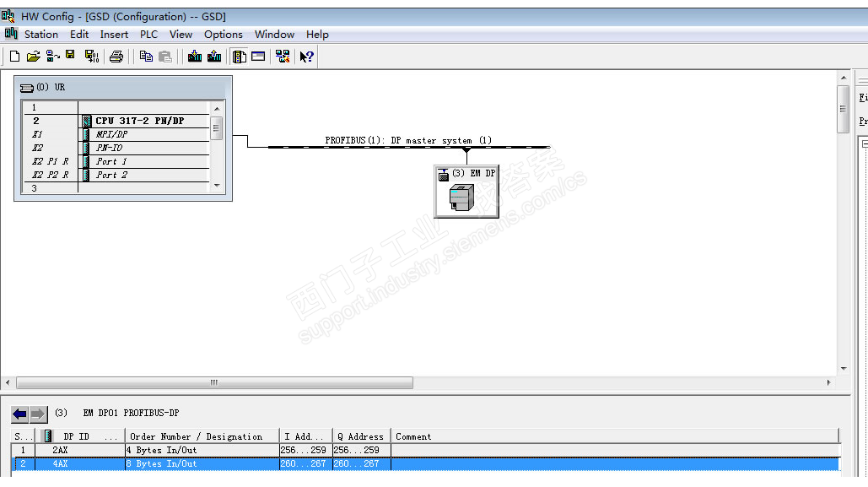The image size is (868, 487).
Task: Open the Help menu
Action: 317,35
